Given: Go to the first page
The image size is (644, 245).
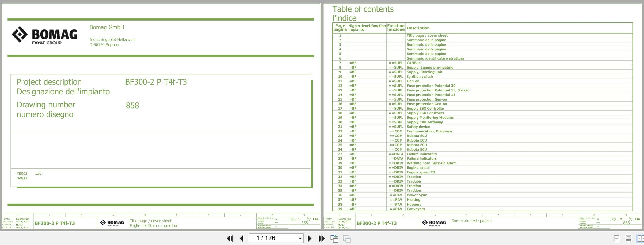Looking at the screenshot, I should point(230,238).
